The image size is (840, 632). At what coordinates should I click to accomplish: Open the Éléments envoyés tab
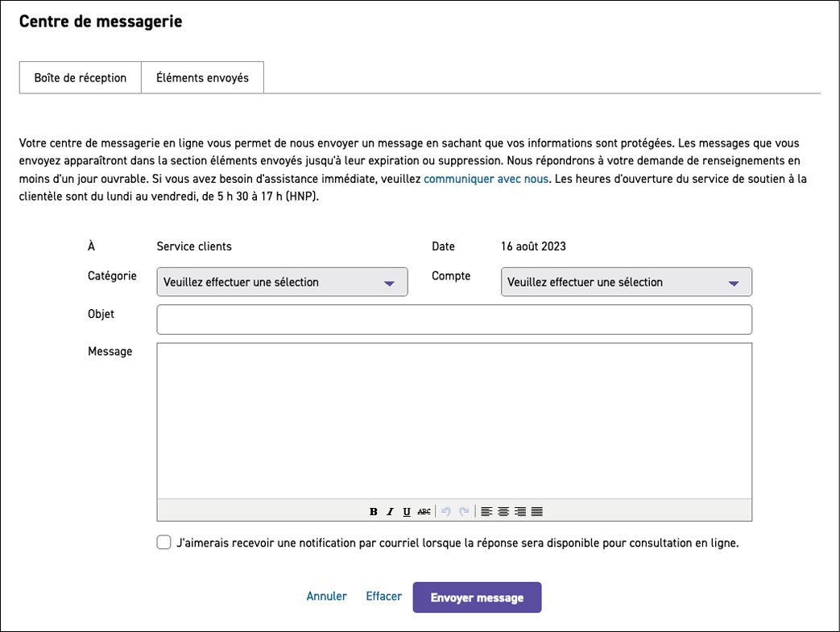(x=202, y=78)
